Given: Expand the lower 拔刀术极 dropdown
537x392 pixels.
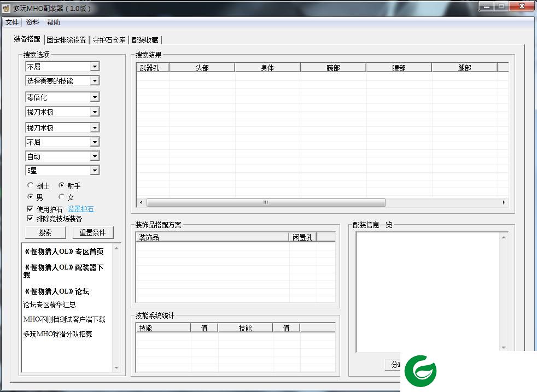Looking at the screenshot, I should click(x=95, y=128).
